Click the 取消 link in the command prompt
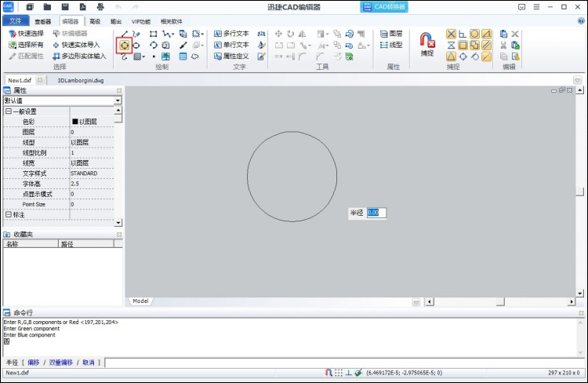Viewport: 588px width, 383px height. tap(88, 363)
